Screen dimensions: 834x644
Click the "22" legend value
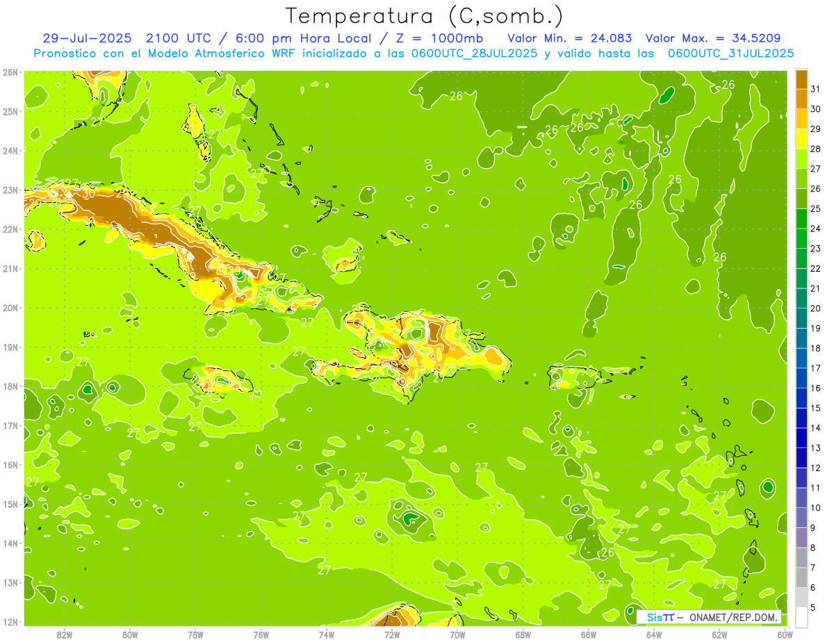[x=816, y=268]
